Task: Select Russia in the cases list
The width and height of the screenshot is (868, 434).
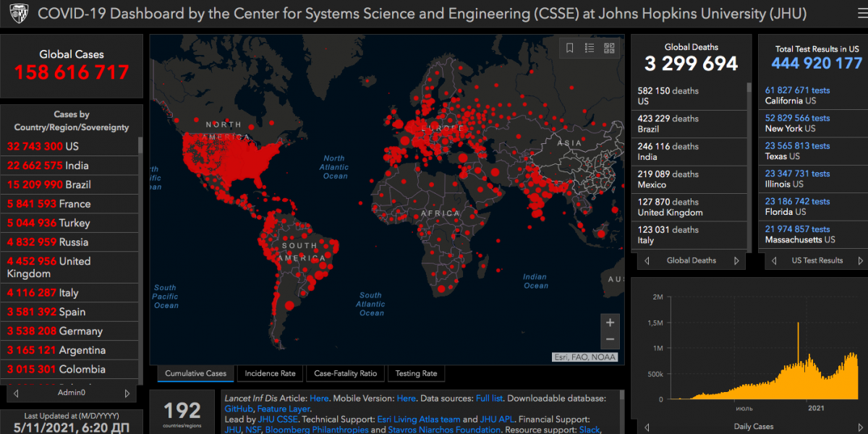Action: click(x=69, y=242)
